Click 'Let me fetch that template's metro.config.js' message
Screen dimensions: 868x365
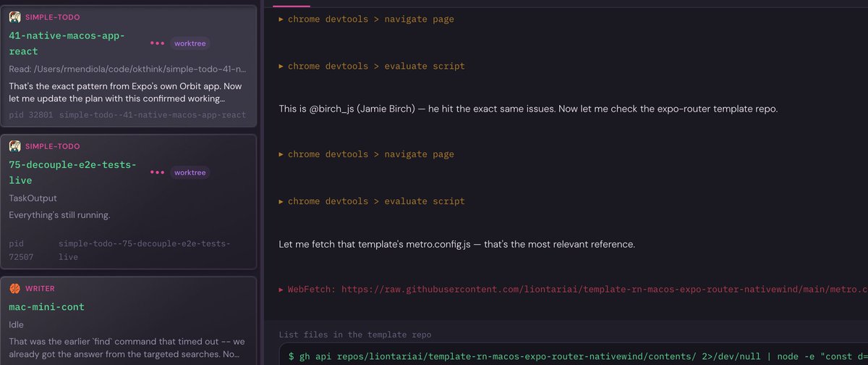coord(456,244)
